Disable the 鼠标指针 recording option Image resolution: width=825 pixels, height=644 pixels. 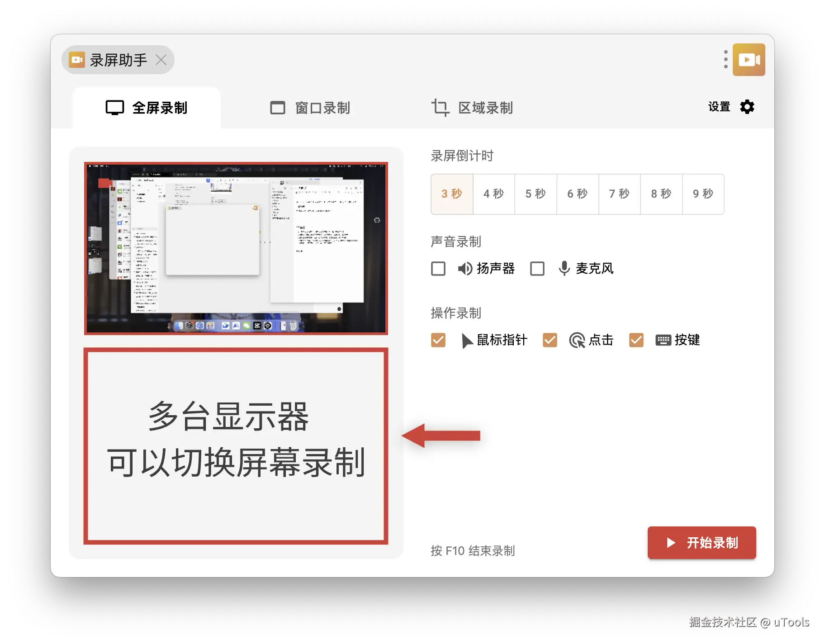click(x=438, y=340)
